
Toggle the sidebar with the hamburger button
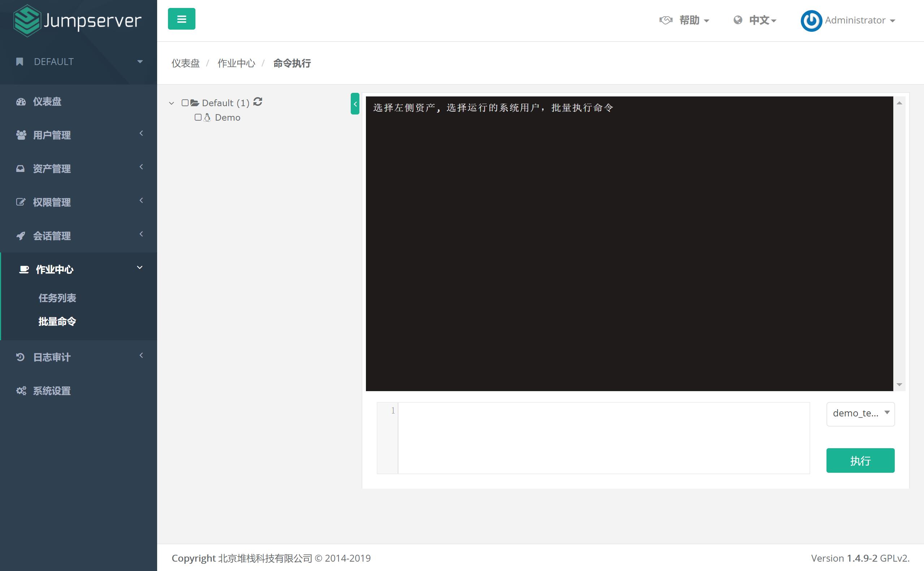[x=182, y=19]
